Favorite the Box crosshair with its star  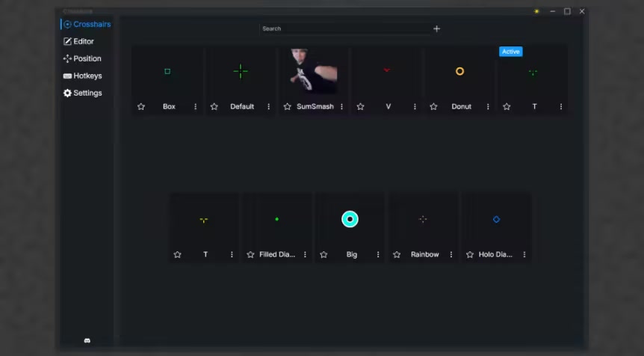coord(141,106)
